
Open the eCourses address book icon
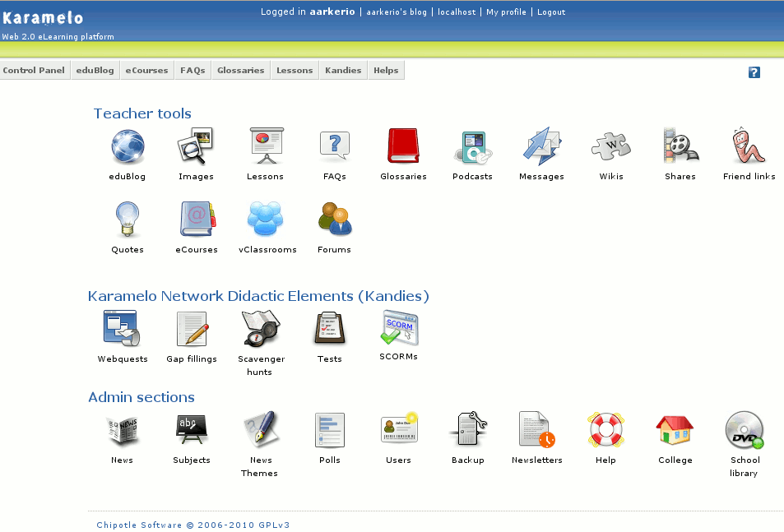pyautogui.click(x=197, y=220)
